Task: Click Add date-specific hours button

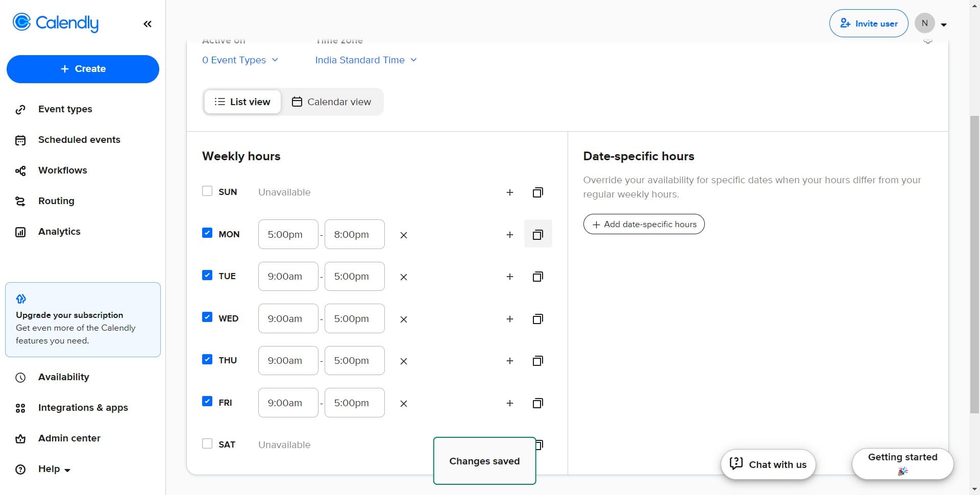Action: [x=644, y=225]
